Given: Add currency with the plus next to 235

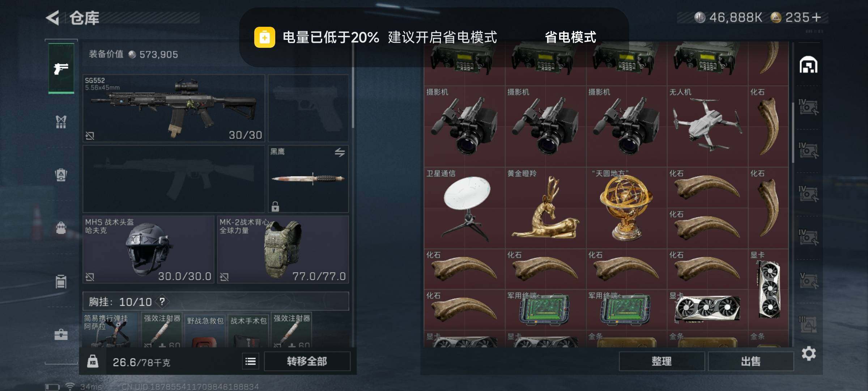Looking at the screenshot, I should point(816,17).
